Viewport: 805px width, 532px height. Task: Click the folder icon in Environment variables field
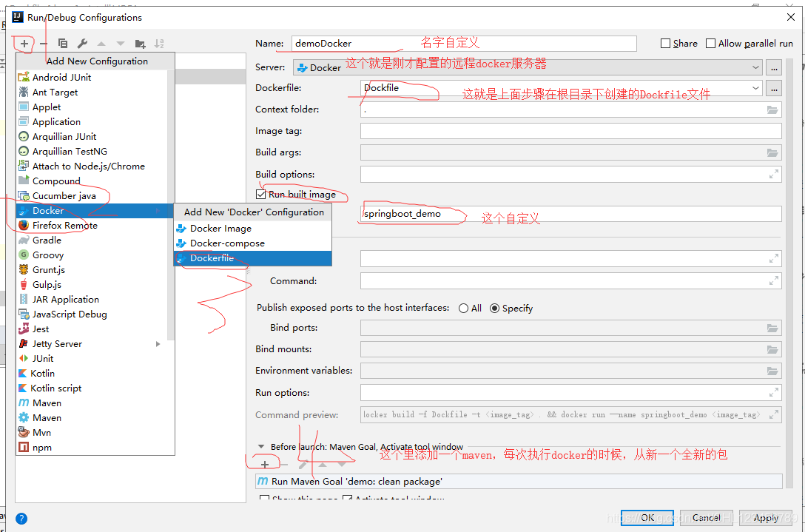pyautogui.click(x=772, y=371)
